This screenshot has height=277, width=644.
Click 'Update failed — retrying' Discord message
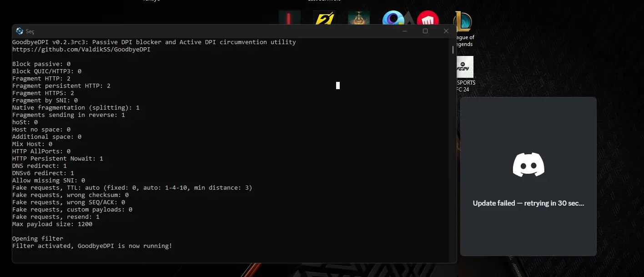tap(528, 203)
